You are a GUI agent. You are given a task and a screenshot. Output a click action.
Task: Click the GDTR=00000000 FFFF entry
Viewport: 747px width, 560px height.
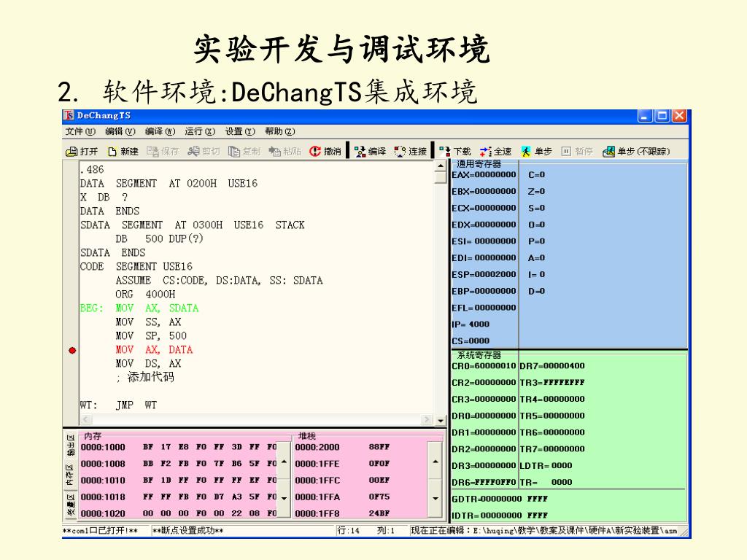click(500, 499)
